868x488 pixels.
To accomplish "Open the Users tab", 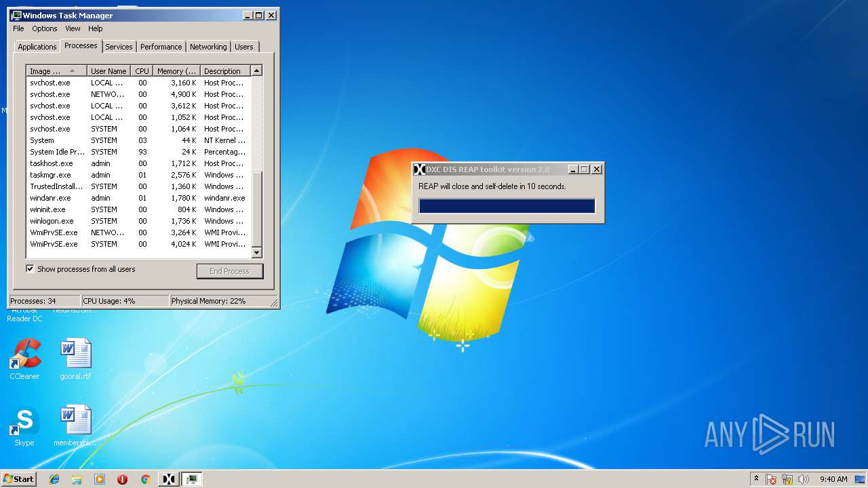I will click(244, 47).
